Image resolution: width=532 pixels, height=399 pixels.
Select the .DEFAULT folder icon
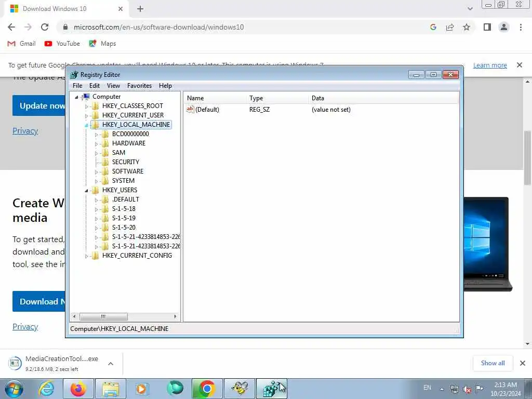click(x=105, y=199)
